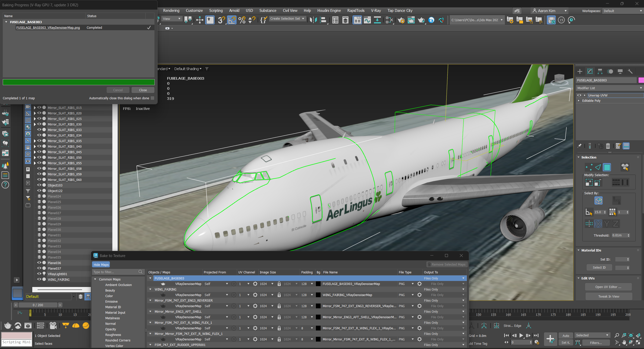Open the Houdini Engine menu
This screenshot has height=349, width=644.
329,11
